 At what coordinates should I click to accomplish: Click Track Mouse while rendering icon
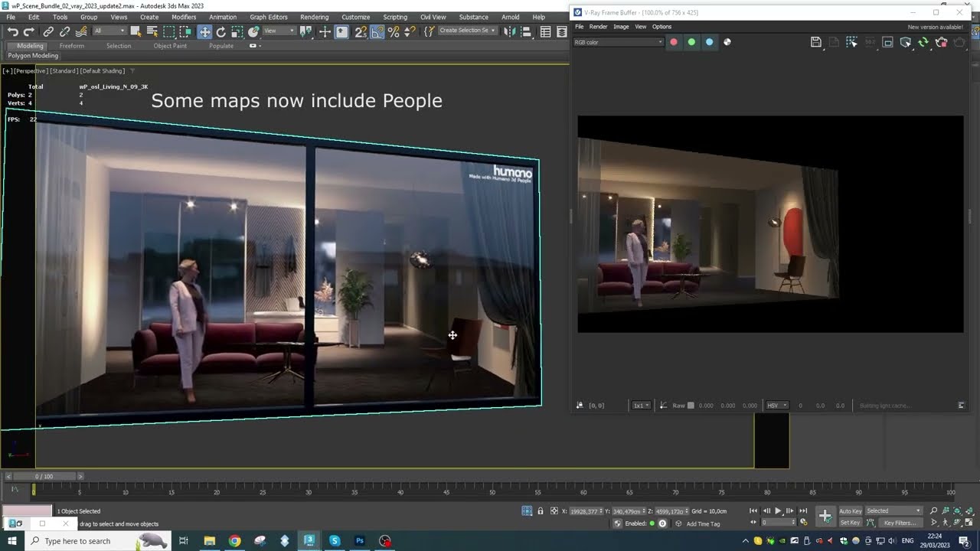tap(851, 42)
